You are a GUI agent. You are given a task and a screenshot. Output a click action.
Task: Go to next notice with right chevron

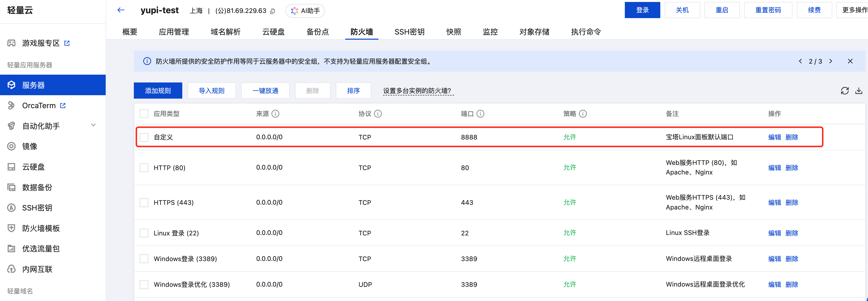click(x=831, y=61)
